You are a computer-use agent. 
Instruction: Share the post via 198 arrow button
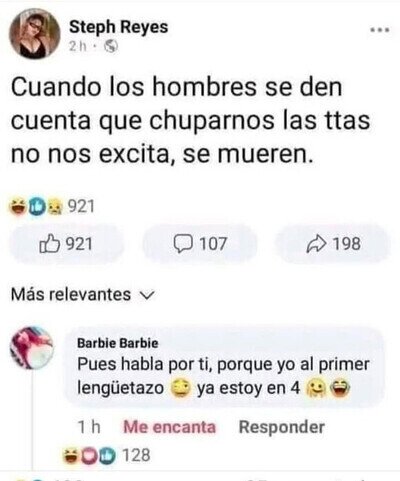pos(333,244)
